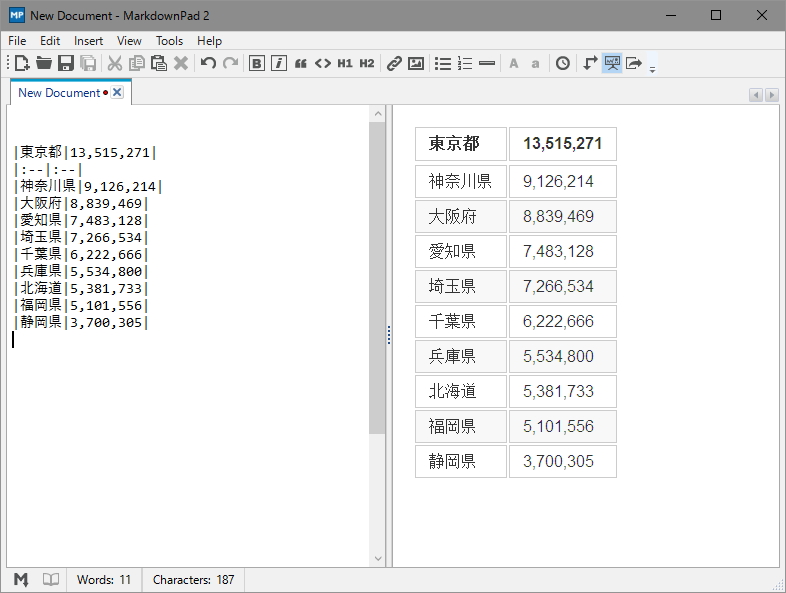Click the 5,534,800 cell in preview
The image size is (786, 593).
pos(563,356)
